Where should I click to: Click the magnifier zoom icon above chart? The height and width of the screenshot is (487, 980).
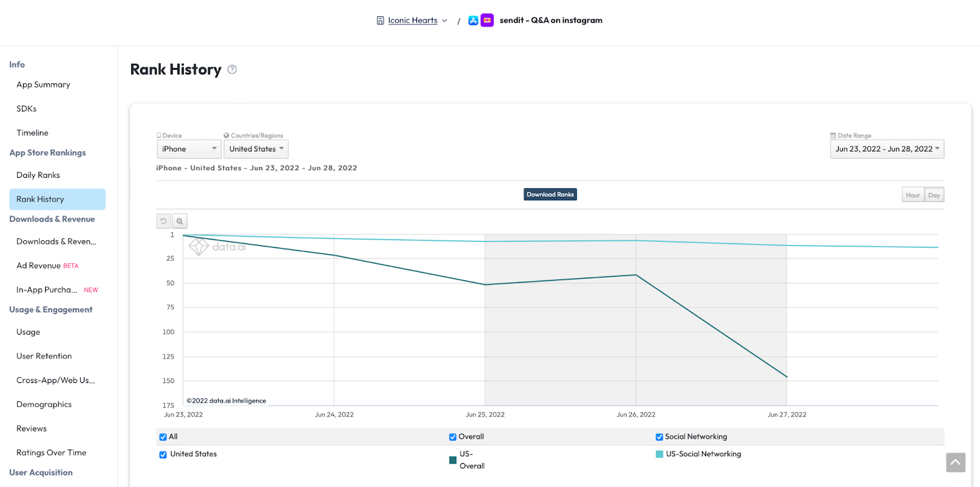coord(179,221)
